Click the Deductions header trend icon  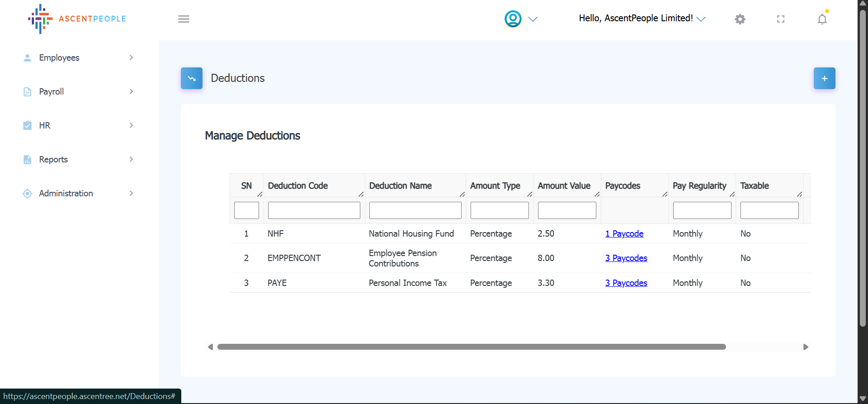(192, 78)
